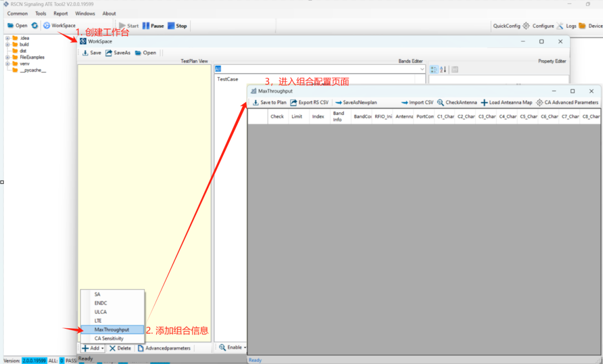Open the Common menu

17,13
